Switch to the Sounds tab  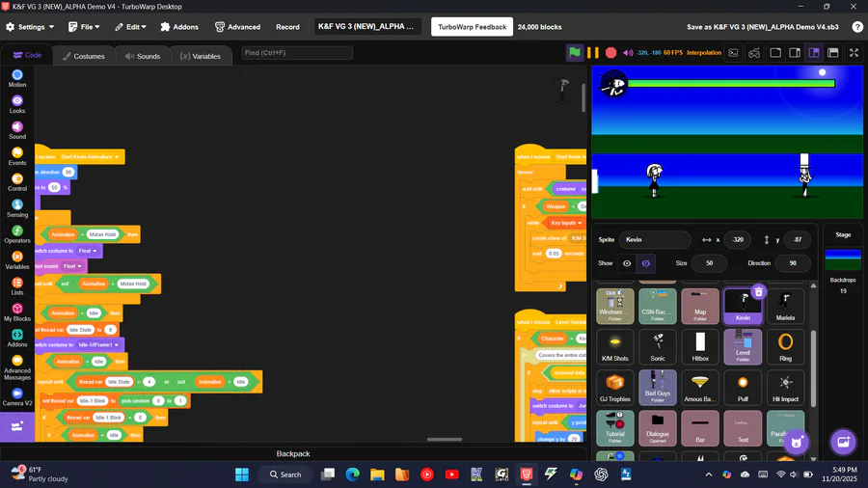point(143,56)
